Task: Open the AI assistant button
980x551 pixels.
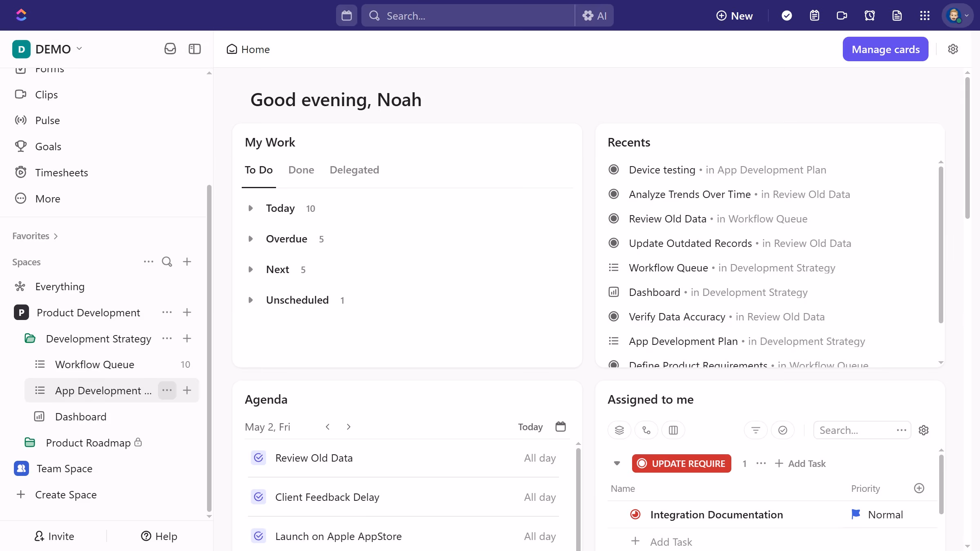Action: click(x=595, y=16)
